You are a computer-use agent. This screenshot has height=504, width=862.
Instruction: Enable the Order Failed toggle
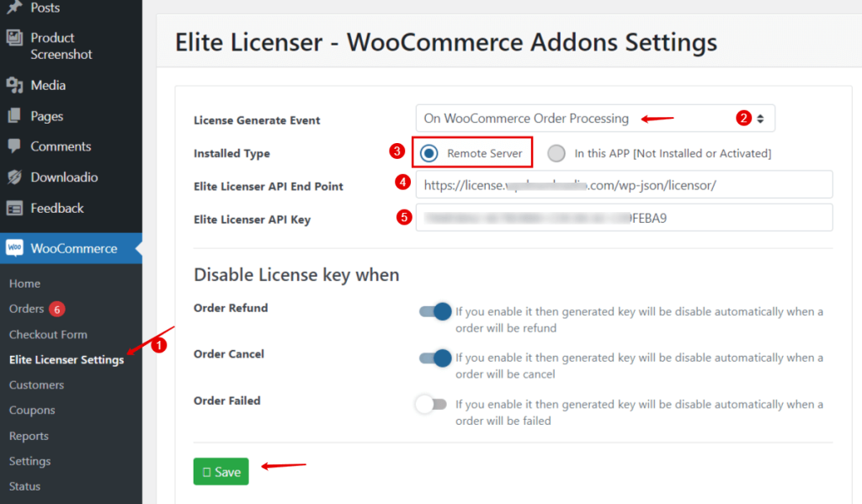pyautogui.click(x=431, y=404)
